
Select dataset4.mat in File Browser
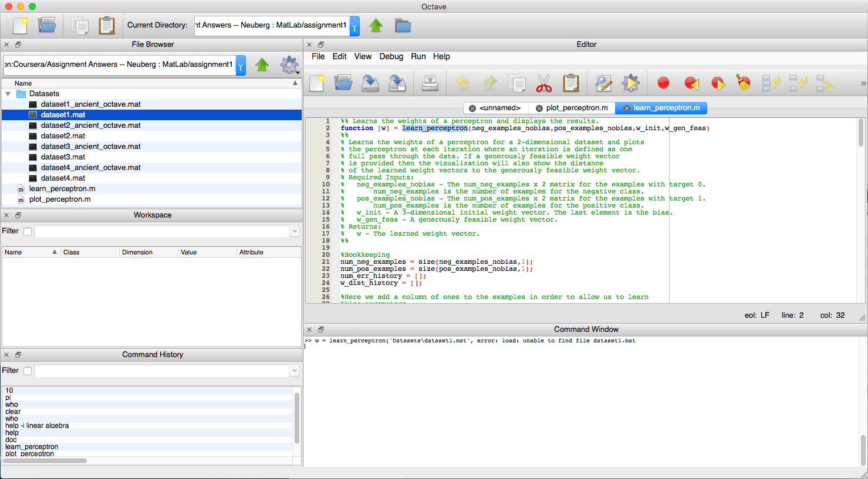tap(63, 178)
